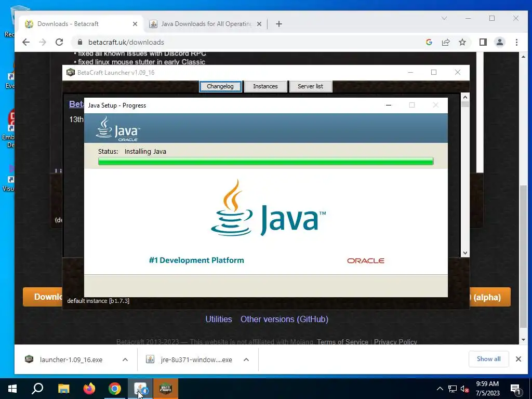Click the Google icon in address bar

click(429, 42)
